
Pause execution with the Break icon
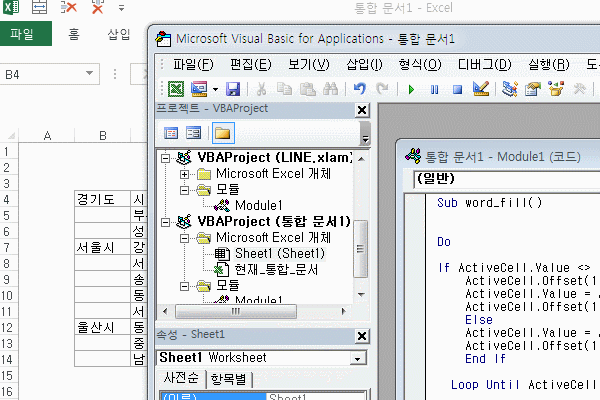[x=434, y=90]
